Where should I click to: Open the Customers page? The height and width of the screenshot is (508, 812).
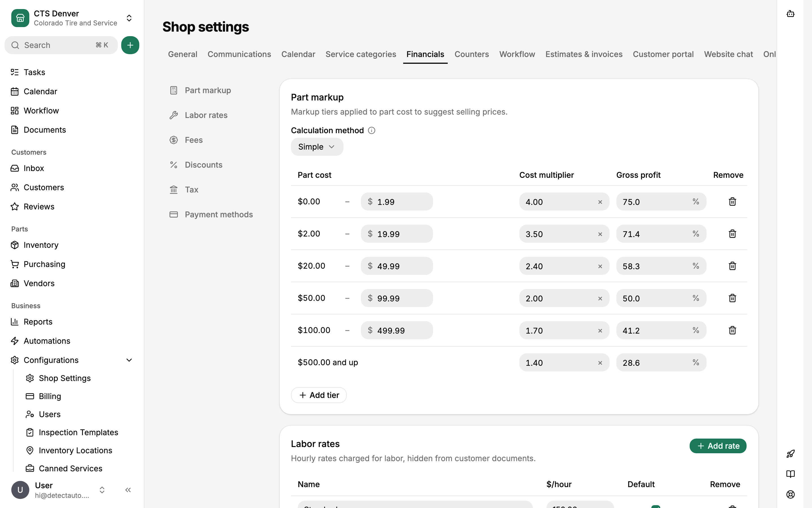pos(72,187)
